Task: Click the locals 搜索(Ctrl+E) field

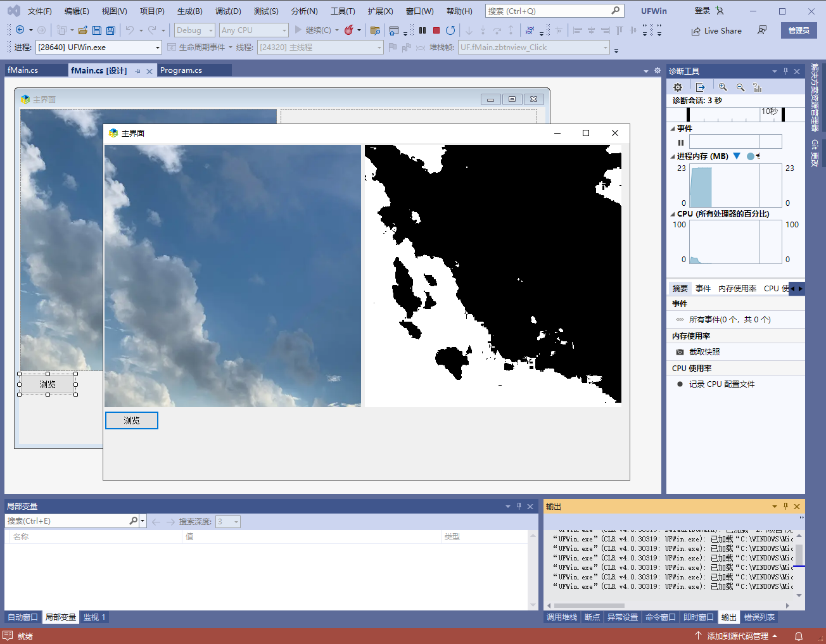Action: click(67, 521)
